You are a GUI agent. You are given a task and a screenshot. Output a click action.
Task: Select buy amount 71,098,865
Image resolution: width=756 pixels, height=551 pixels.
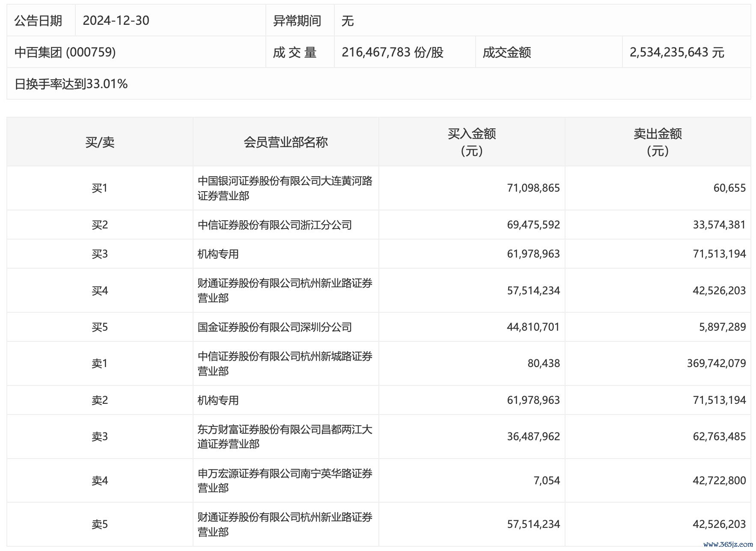pyautogui.click(x=533, y=188)
